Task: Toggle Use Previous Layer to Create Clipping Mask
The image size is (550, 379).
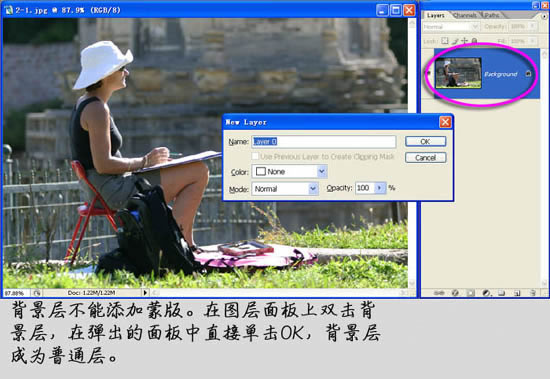Action: (255, 156)
